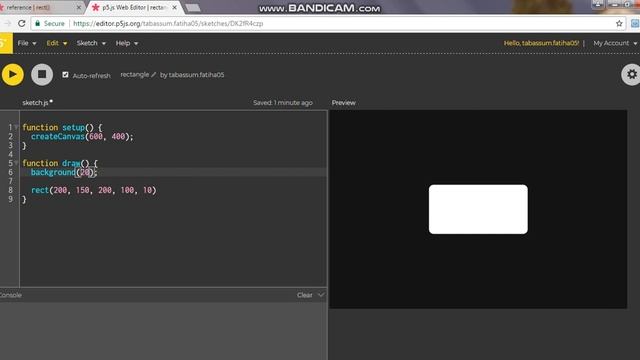Edit sketch name via pencil icon
The height and width of the screenshot is (360, 640).
[153, 75]
